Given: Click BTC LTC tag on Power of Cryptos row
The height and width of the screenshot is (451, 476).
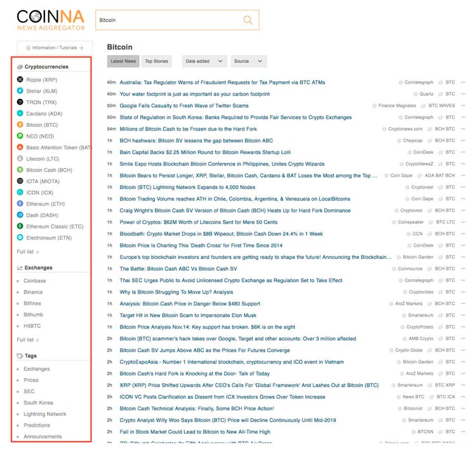Looking at the screenshot, I should coord(446,222).
